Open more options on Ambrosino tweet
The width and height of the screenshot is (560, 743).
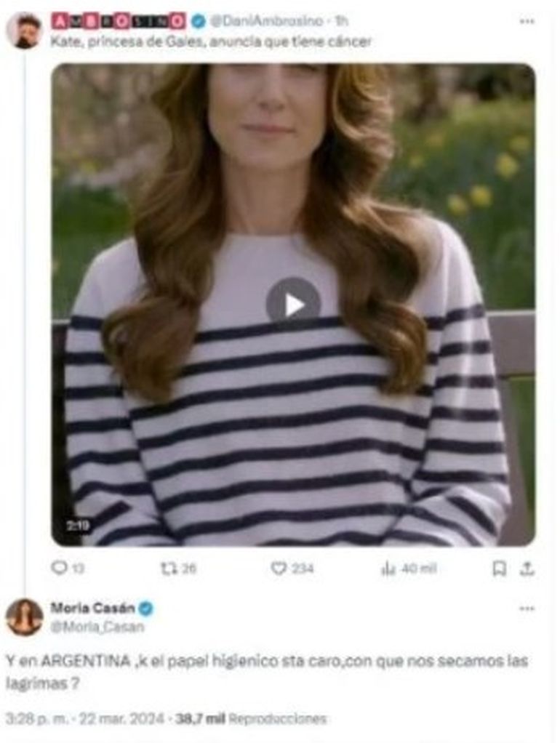tap(527, 22)
